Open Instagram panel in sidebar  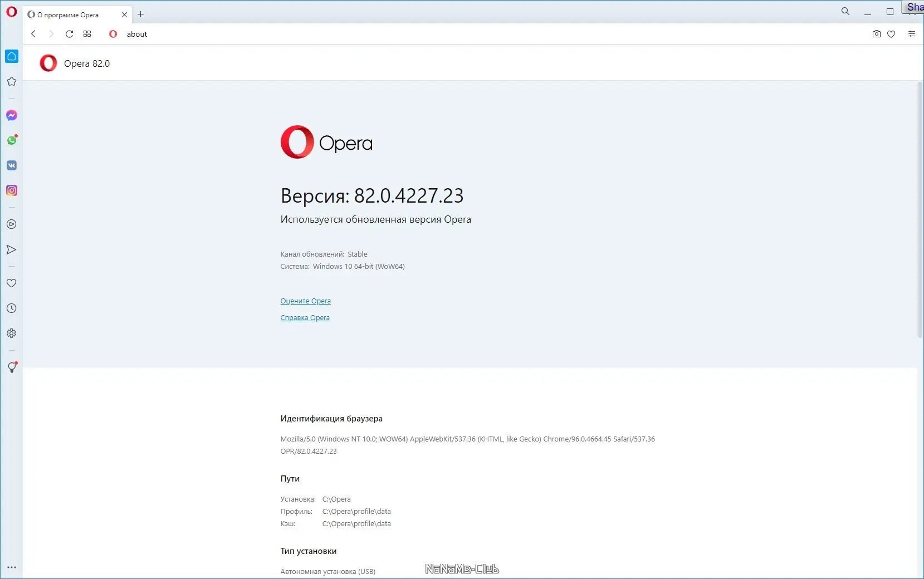tap(12, 190)
